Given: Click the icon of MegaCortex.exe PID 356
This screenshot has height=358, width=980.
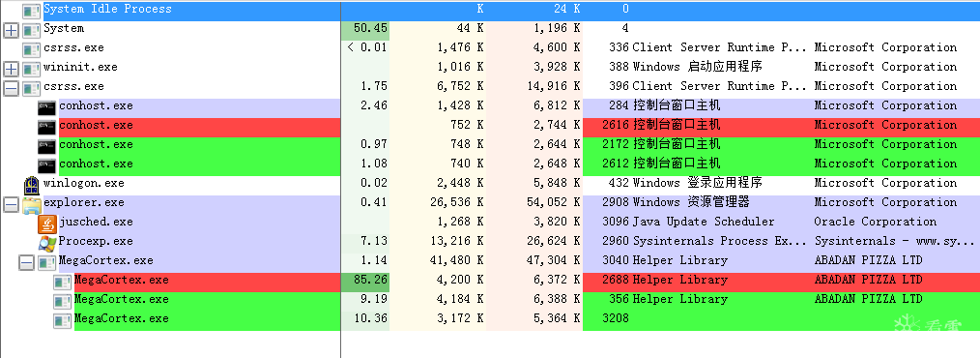Looking at the screenshot, I should pos(62,301).
